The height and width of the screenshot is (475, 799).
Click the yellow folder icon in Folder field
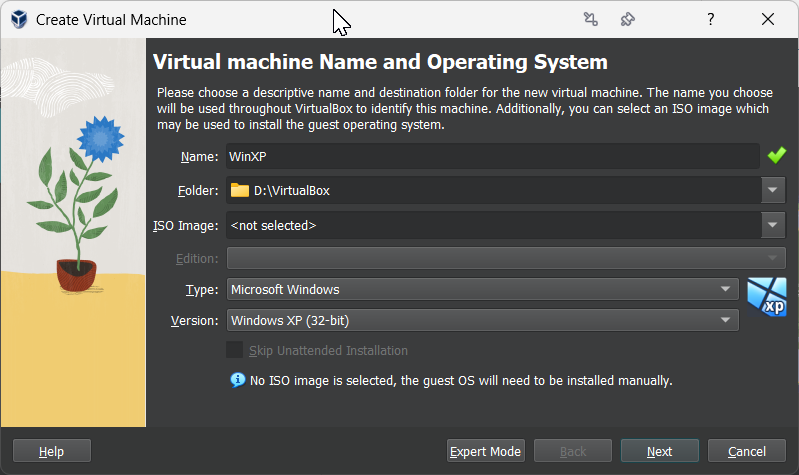[x=239, y=190]
